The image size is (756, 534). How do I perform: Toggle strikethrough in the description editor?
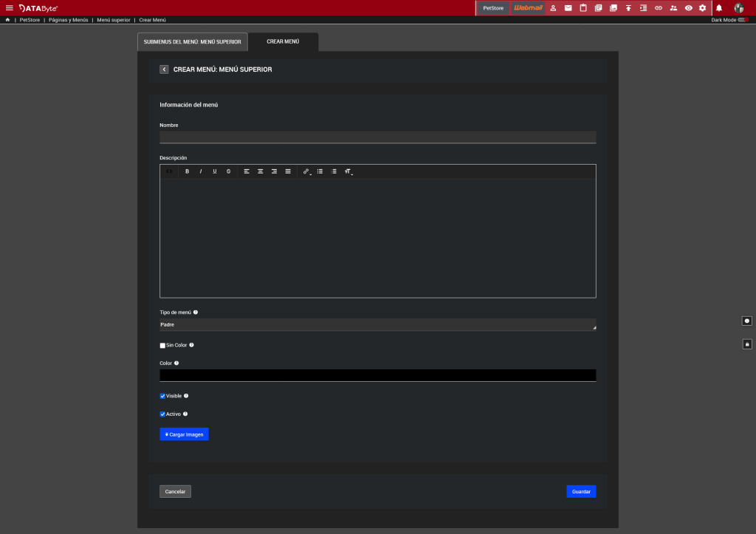pyautogui.click(x=228, y=171)
